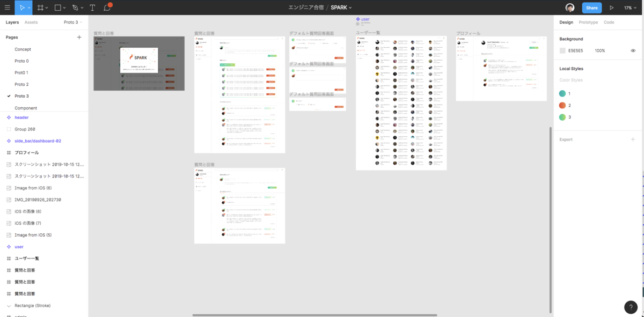This screenshot has width=644, height=317.
Task: Switch to the Assets tab
Action: [x=31, y=23]
